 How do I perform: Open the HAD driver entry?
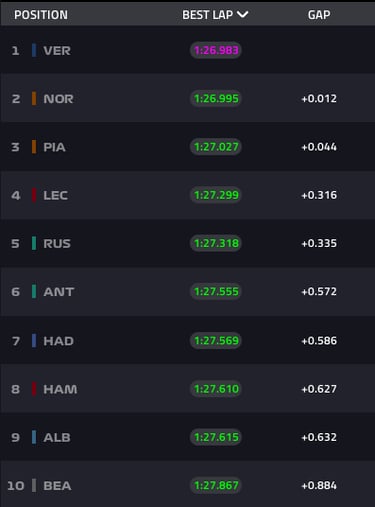coord(187,340)
